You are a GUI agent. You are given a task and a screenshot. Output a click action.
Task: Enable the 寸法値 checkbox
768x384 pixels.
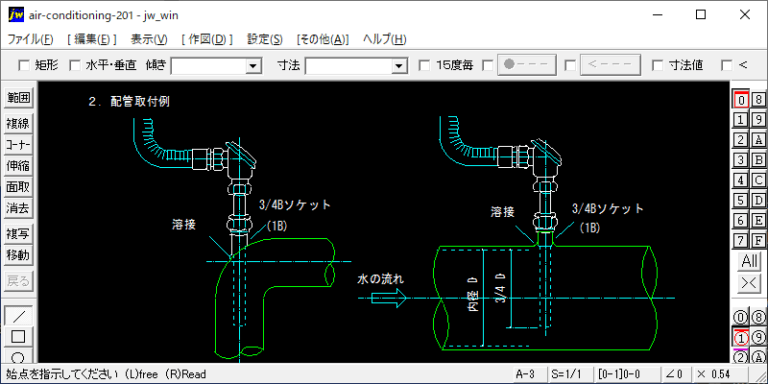(x=658, y=65)
